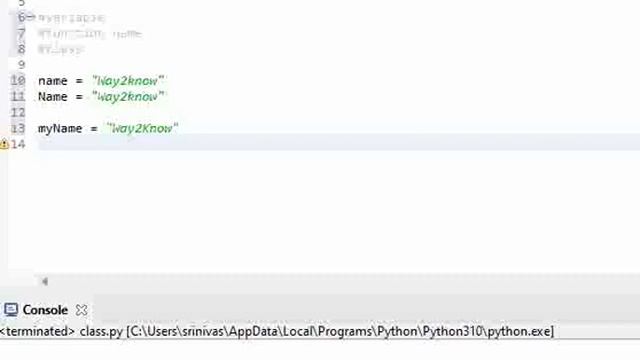This screenshot has width=640, height=360.
Task: Click line number 9 in the gutter
Action: pos(21,64)
